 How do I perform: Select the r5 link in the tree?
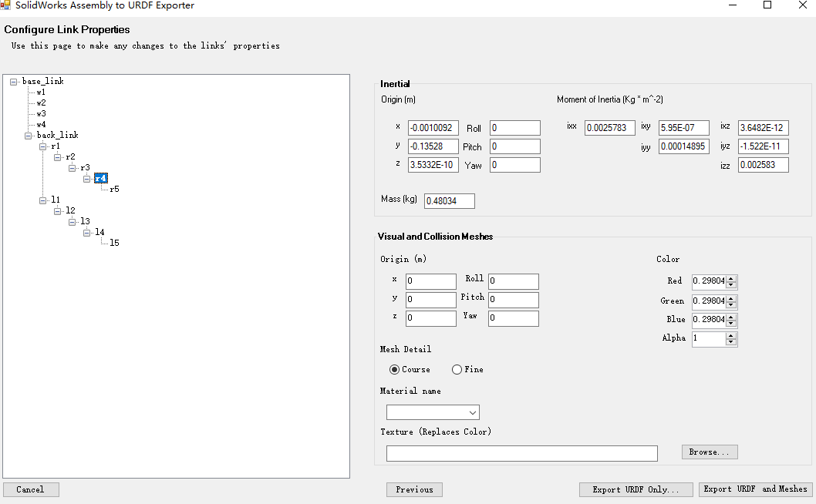tap(114, 189)
